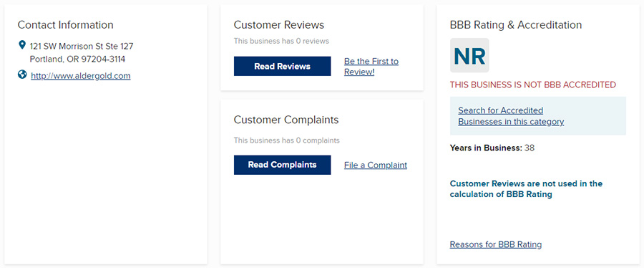Open the aldergold.com website link

[80, 76]
